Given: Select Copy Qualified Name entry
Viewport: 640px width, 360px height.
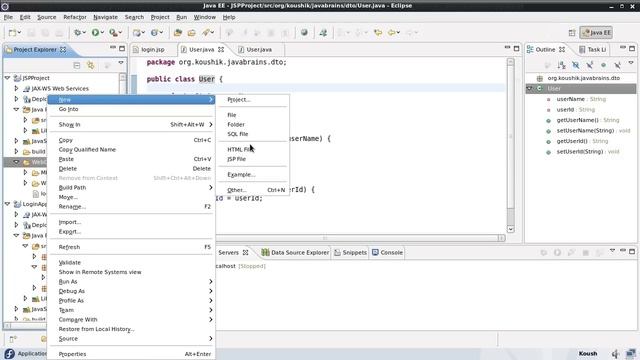Looking at the screenshot, I should click(131, 149).
